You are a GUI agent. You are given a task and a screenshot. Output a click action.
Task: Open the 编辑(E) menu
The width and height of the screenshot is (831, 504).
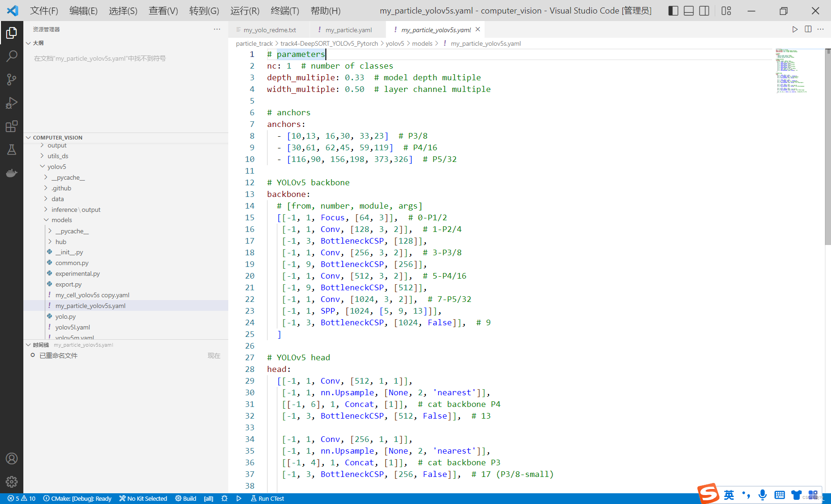[x=84, y=11]
